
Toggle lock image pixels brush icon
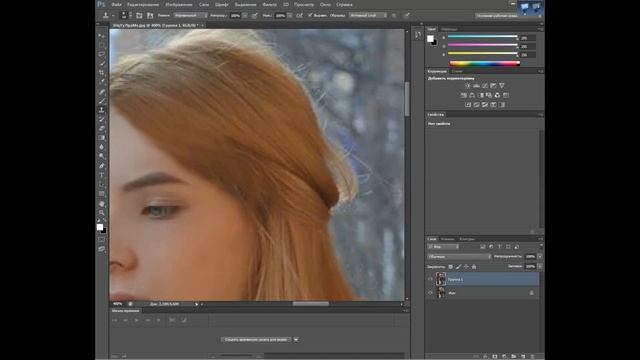[458, 267]
